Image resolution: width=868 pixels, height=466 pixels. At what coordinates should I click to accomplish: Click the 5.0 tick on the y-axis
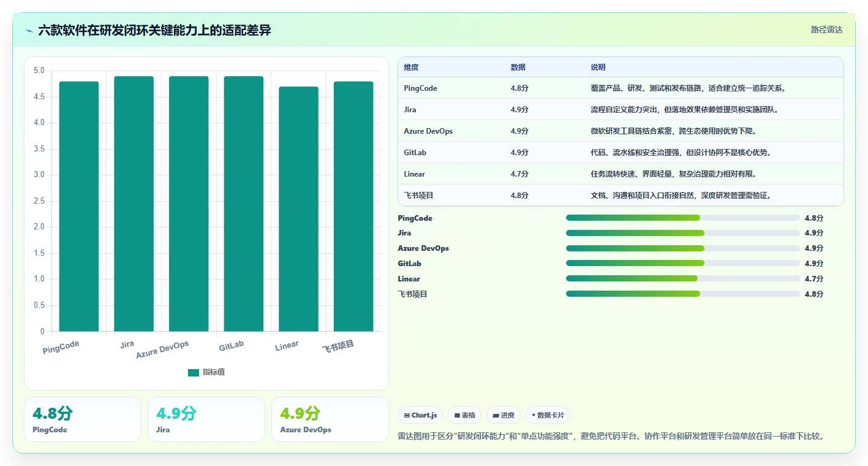click(39, 71)
